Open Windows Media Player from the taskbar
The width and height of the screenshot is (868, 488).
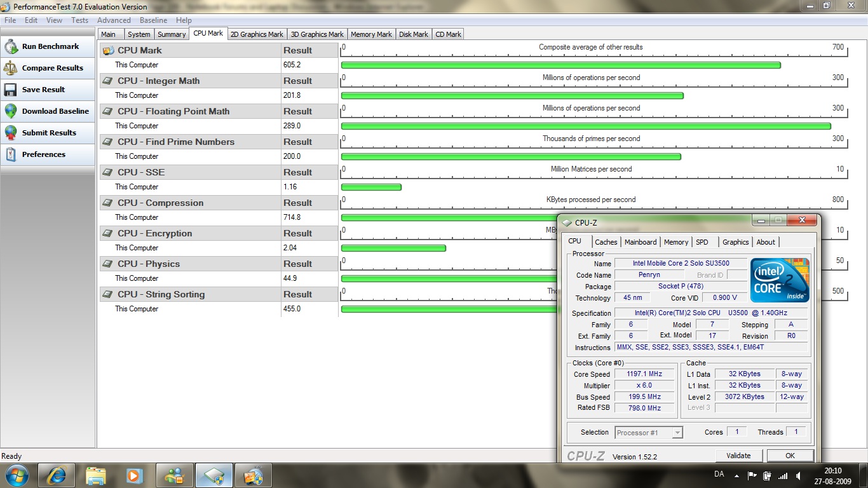135,475
